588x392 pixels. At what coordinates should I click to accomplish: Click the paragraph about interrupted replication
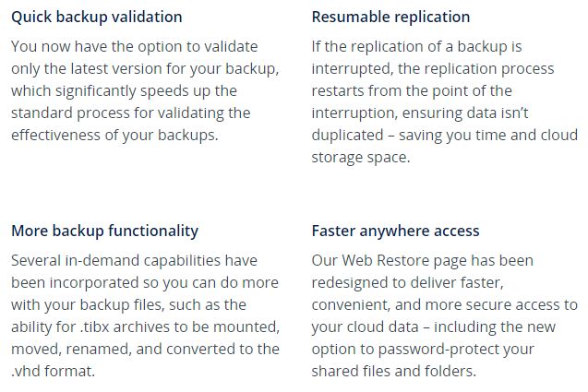445,101
